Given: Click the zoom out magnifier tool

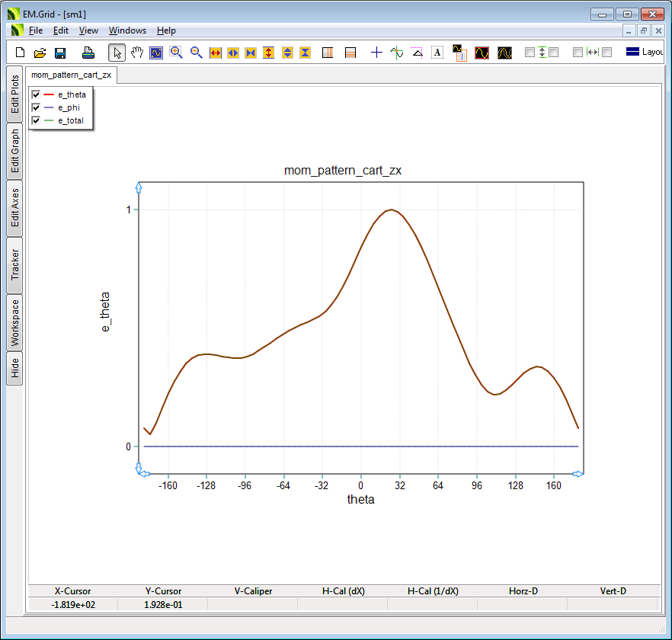Looking at the screenshot, I should (196, 53).
